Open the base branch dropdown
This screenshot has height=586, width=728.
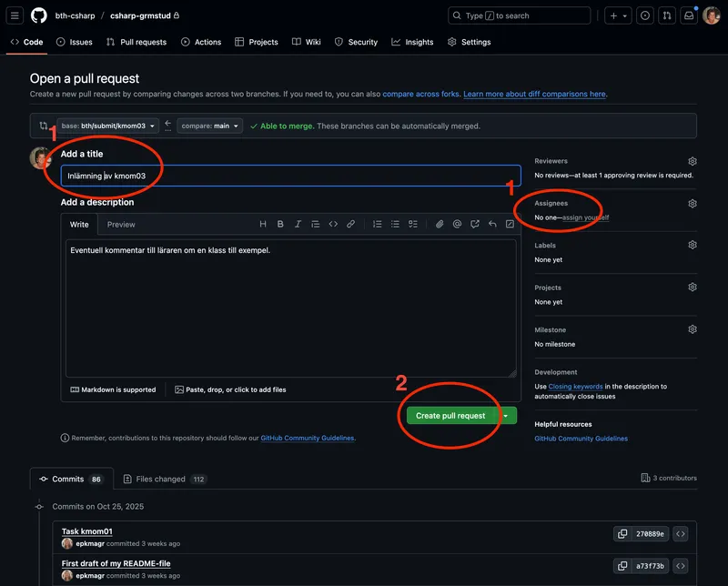(108, 126)
